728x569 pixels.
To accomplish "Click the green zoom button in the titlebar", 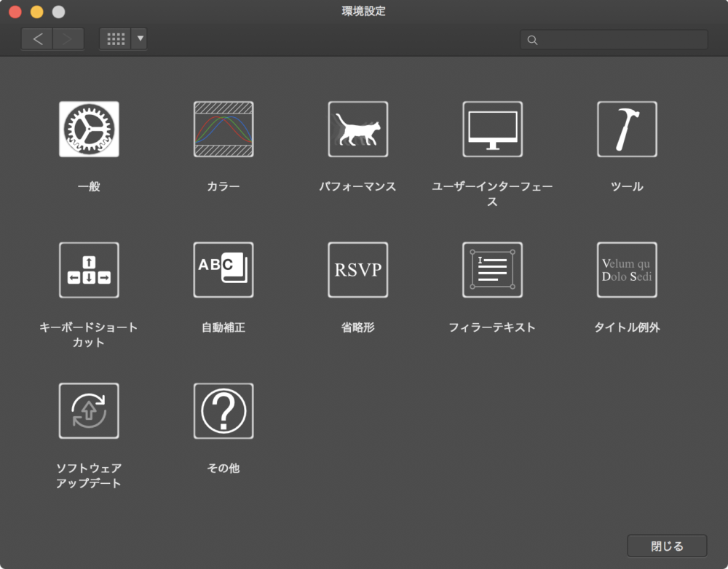I will pyautogui.click(x=58, y=12).
